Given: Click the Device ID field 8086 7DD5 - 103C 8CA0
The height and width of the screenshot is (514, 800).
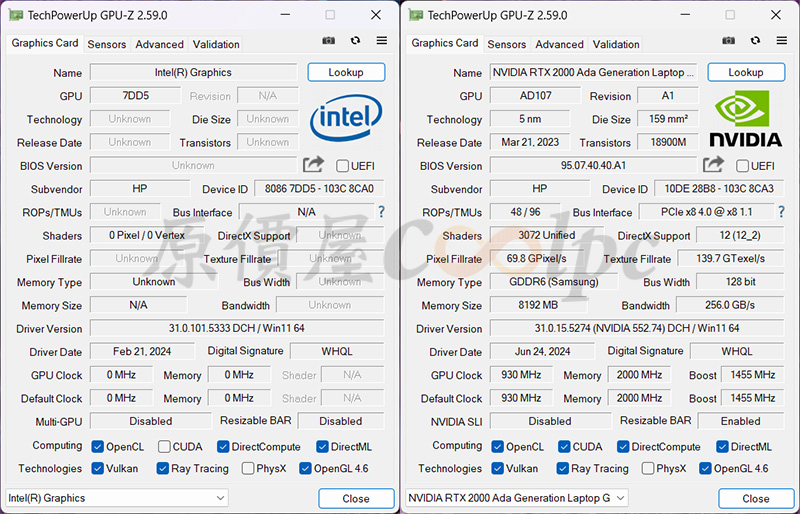Looking at the screenshot, I should (319, 189).
